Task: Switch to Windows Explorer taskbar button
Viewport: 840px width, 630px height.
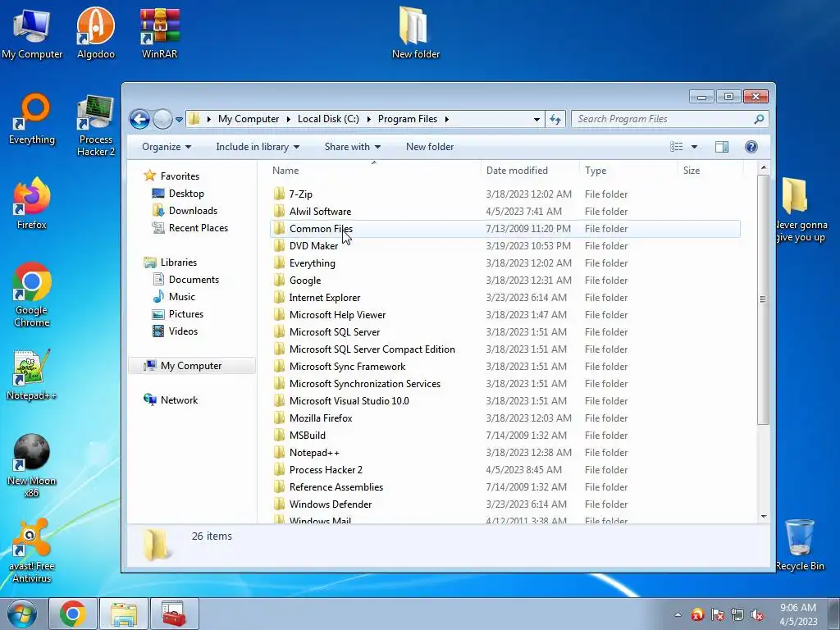Action: point(124,614)
